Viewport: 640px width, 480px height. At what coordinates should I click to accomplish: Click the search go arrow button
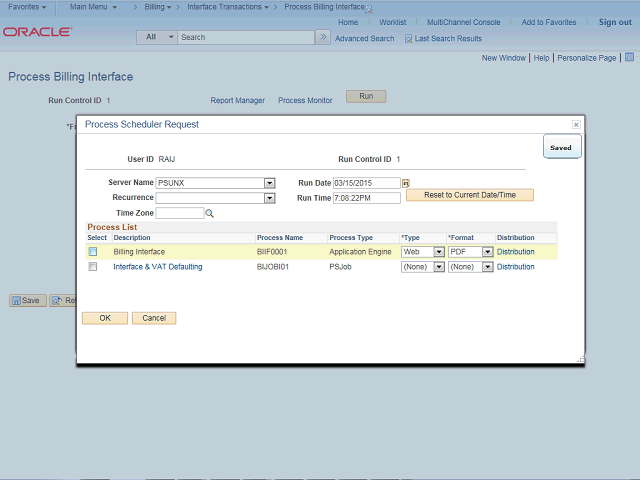point(322,37)
